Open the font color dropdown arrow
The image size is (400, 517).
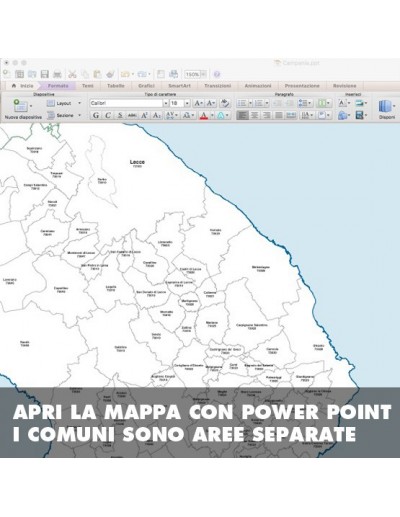click(x=212, y=115)
